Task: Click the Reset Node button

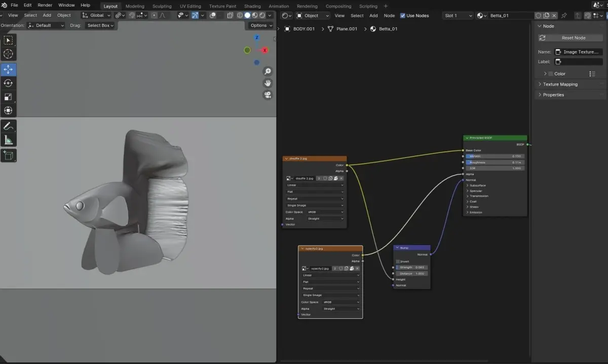Action: tap(573, 38)
